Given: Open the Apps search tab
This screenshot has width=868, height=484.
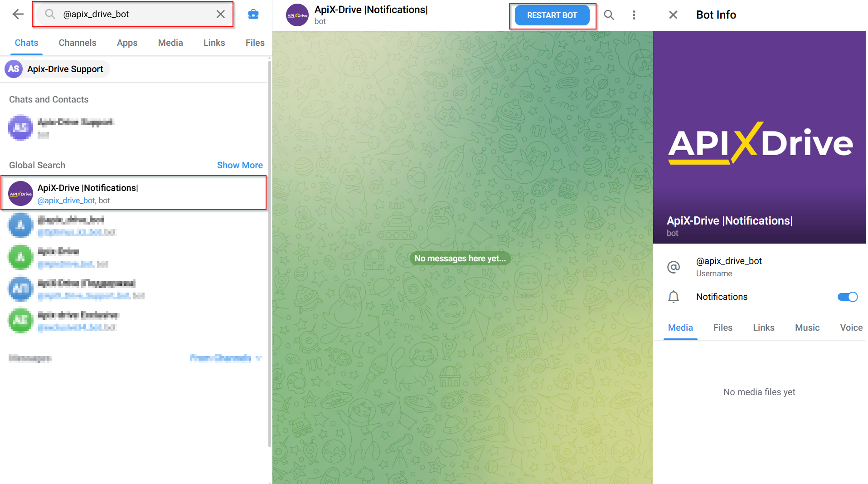Looking at the screenshot, I should tap(127, 43).
